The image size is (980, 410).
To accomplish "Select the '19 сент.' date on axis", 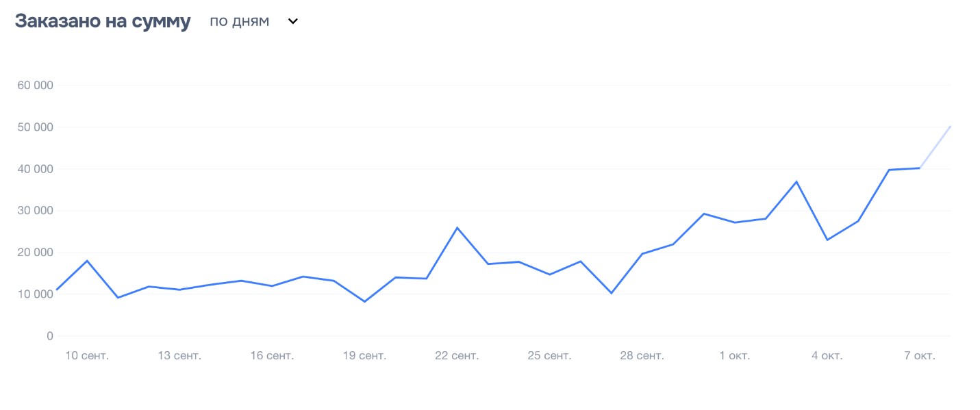I will (364, 356).
